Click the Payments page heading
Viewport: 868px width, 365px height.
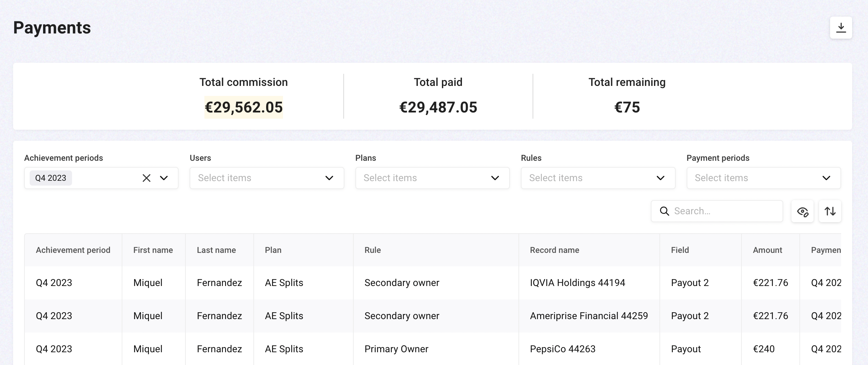pyautogui.click(x=52, y=28)
